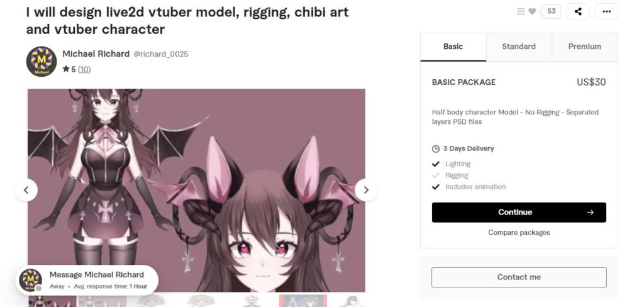Click the heart favorite icon
644x307 pixels.
tap(532, 11)
